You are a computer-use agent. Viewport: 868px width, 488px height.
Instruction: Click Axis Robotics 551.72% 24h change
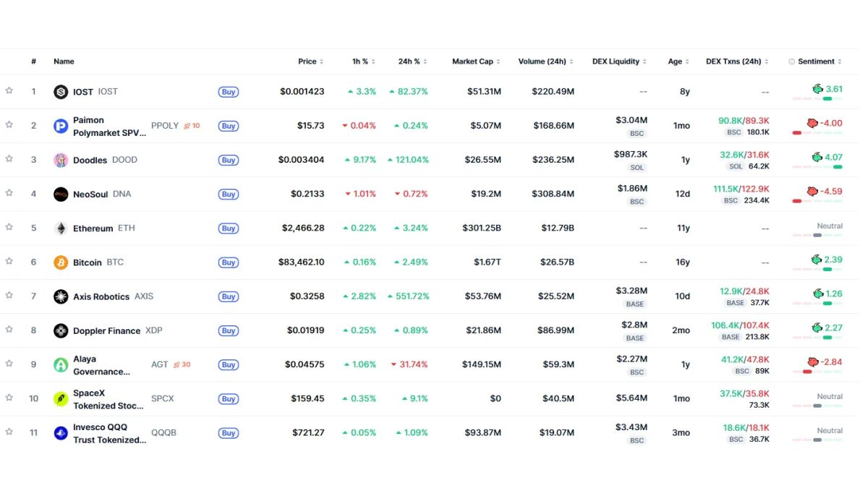click(x=408, y=296)
